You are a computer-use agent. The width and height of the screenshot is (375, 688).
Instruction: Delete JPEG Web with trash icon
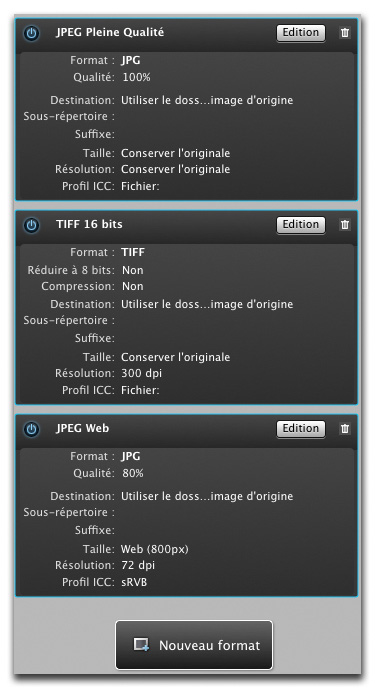tap(345, 429)
